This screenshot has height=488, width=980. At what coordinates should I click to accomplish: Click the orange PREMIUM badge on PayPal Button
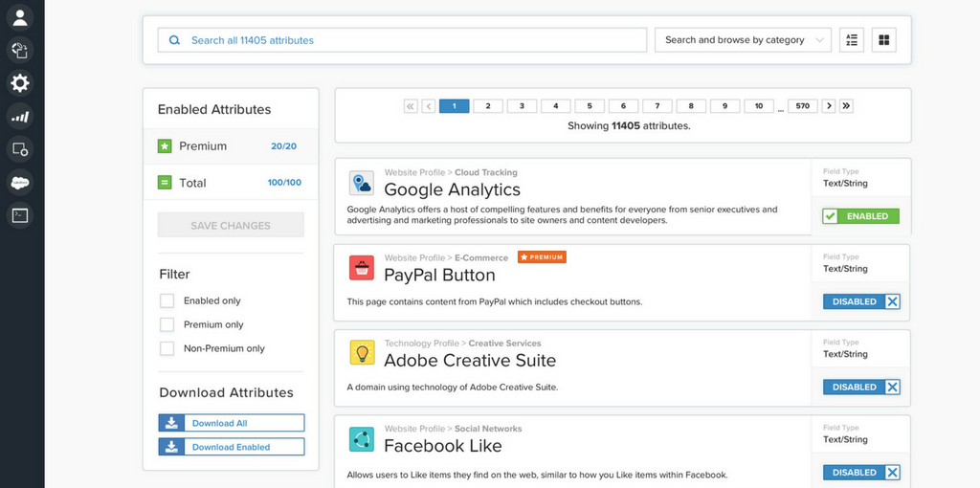[x=542, y=256]
